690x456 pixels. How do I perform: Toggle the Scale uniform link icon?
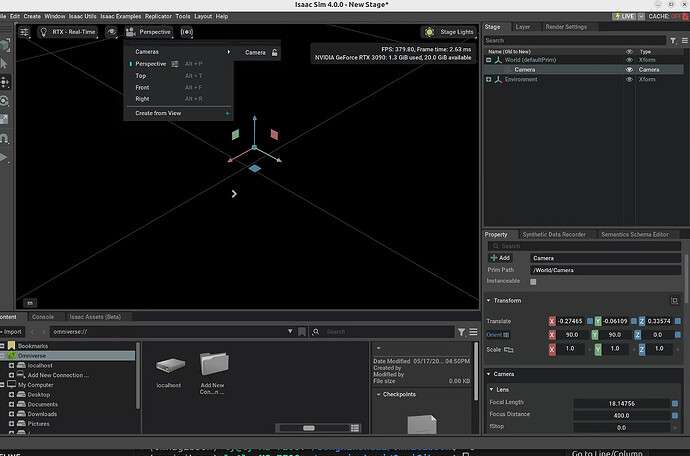509,349
